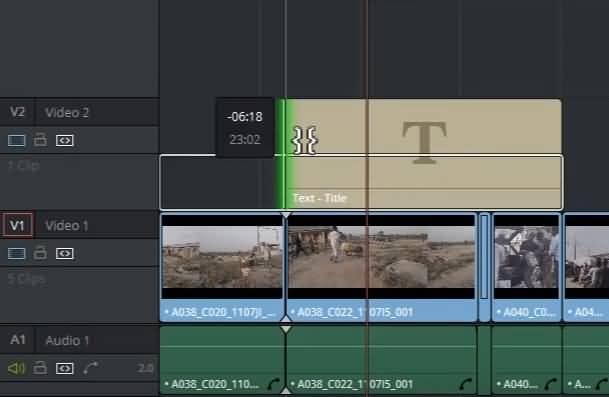
Task: Toggle auto track selector on Audio 1
Action: coord(64,368)
